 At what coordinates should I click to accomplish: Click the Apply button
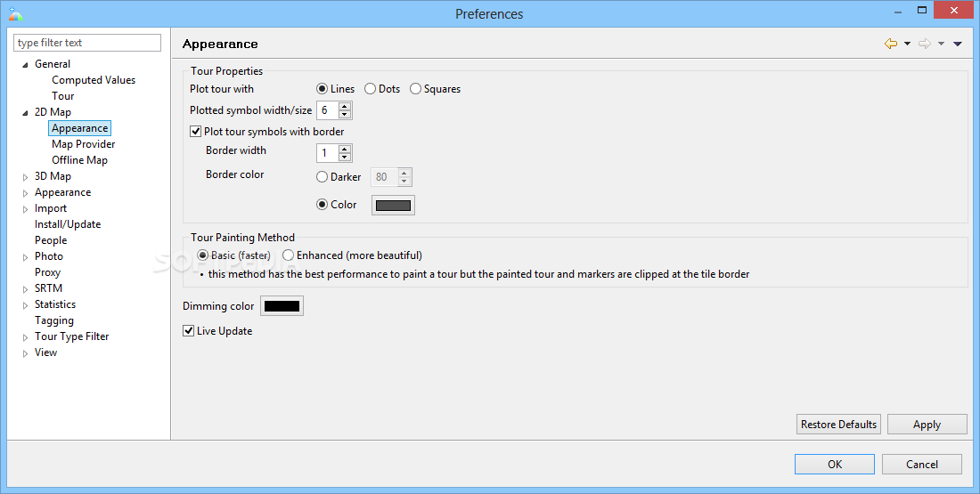coord(927,425)
